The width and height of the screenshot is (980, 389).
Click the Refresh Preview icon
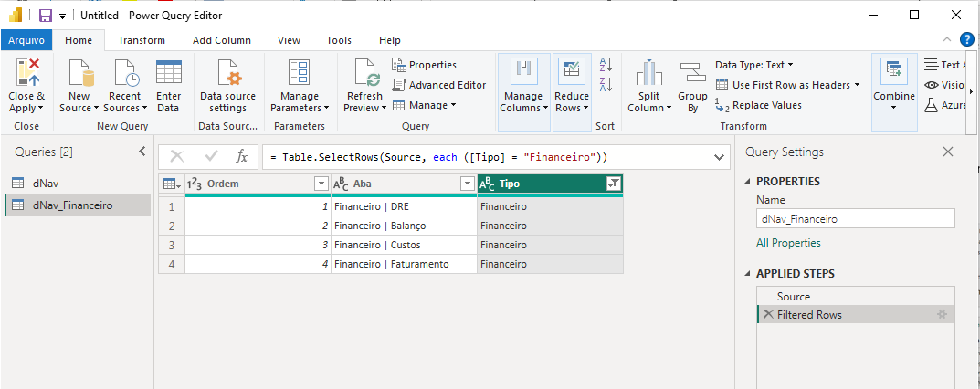(x=365, y=74)
